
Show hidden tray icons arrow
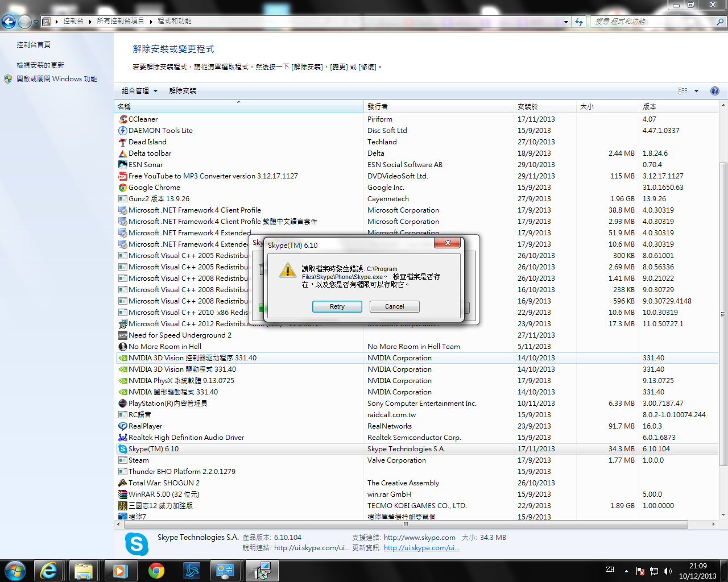click(x=626, y=571)
